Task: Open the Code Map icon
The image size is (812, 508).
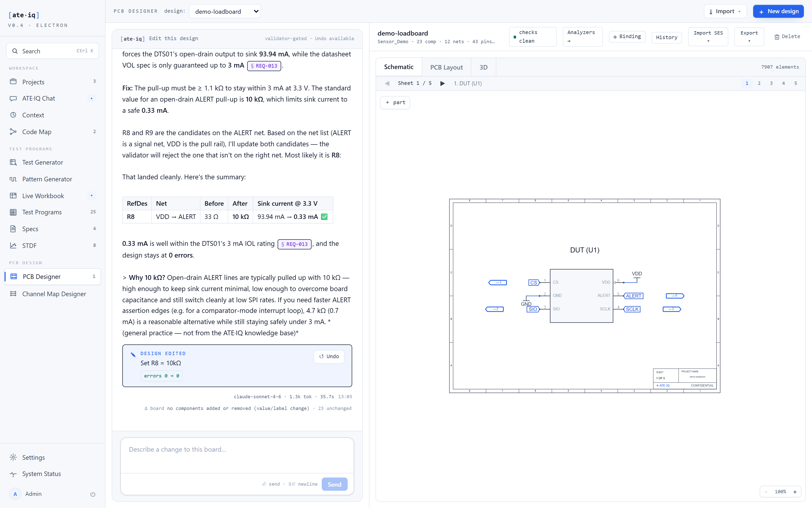Action: [x=13, y=132]
